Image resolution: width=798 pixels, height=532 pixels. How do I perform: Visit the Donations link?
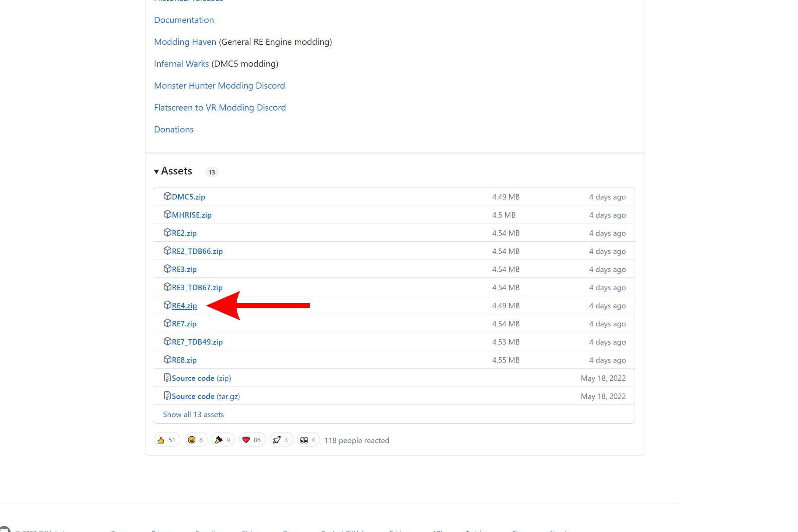coord(174,130)
